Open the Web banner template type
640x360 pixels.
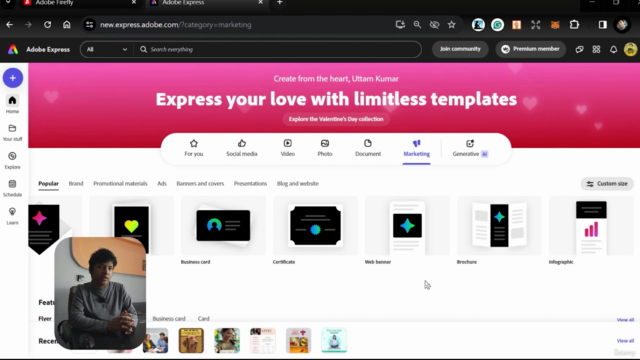point(407,231)
